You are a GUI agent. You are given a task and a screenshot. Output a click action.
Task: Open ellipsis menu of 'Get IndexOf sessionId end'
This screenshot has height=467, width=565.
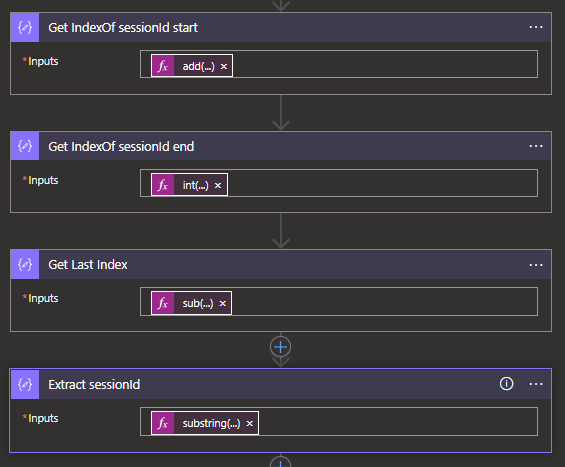[x=536, y=146]
